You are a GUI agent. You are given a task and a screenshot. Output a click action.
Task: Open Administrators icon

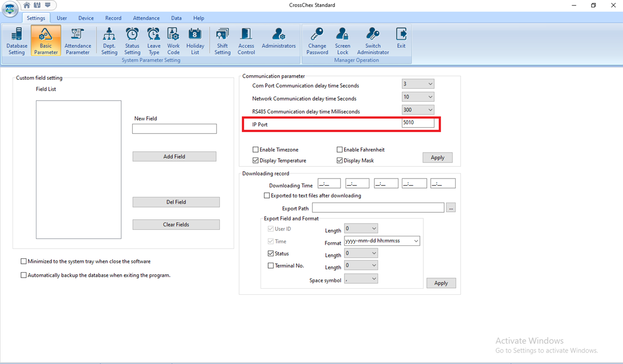(279, 38)
